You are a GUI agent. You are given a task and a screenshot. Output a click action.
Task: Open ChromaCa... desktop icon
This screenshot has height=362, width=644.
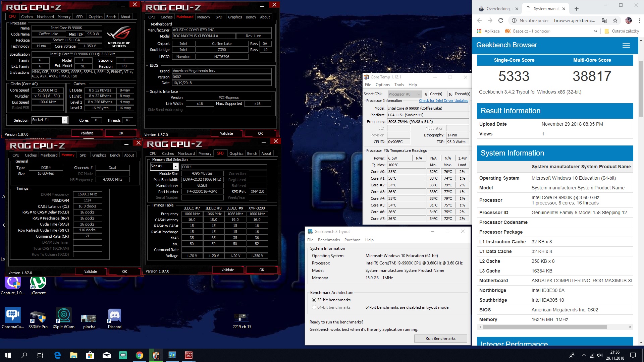click(x=13, y=318)
